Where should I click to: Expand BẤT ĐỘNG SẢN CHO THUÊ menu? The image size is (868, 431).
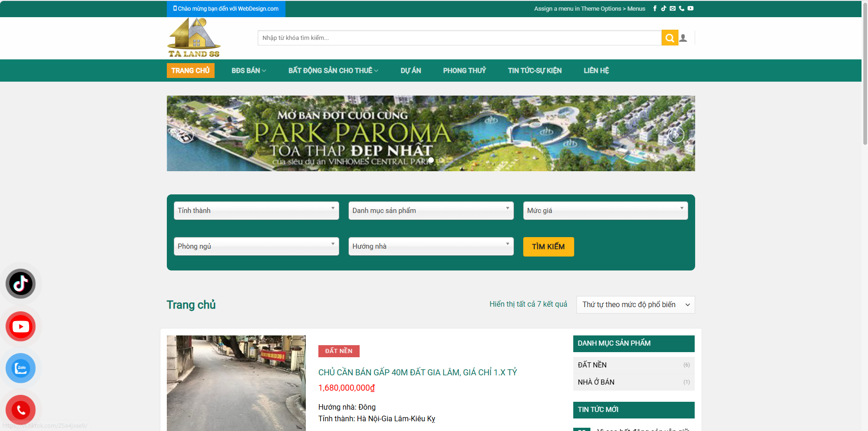point(333,71)
